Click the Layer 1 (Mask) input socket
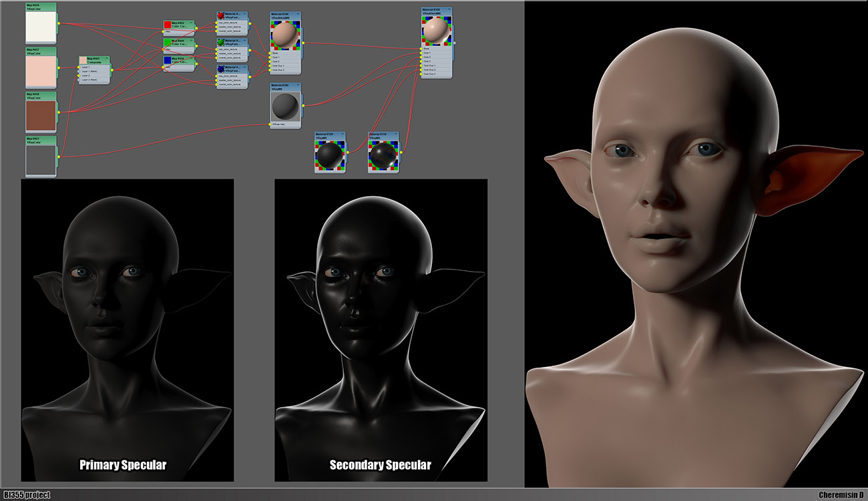868x501 pixels. (78, 71)
